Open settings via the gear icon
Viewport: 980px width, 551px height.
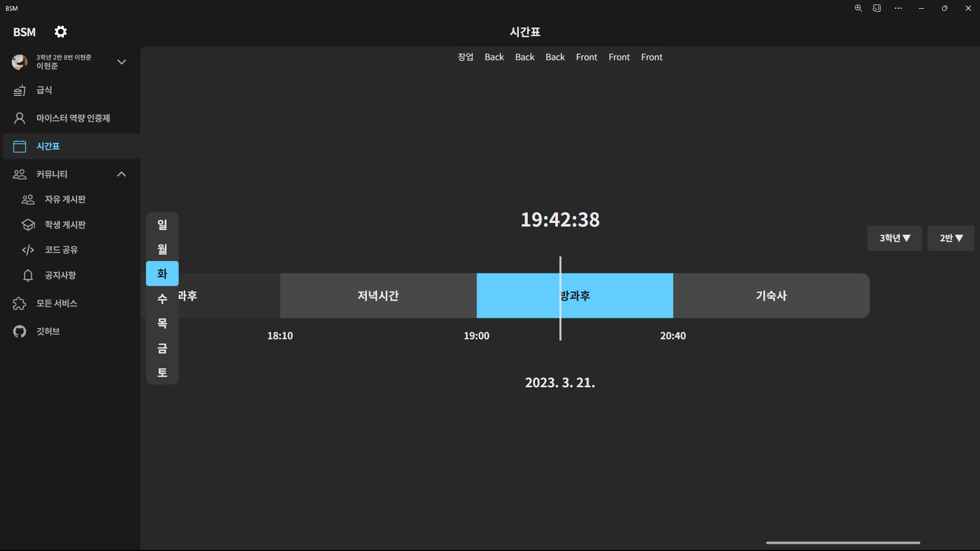61,32
